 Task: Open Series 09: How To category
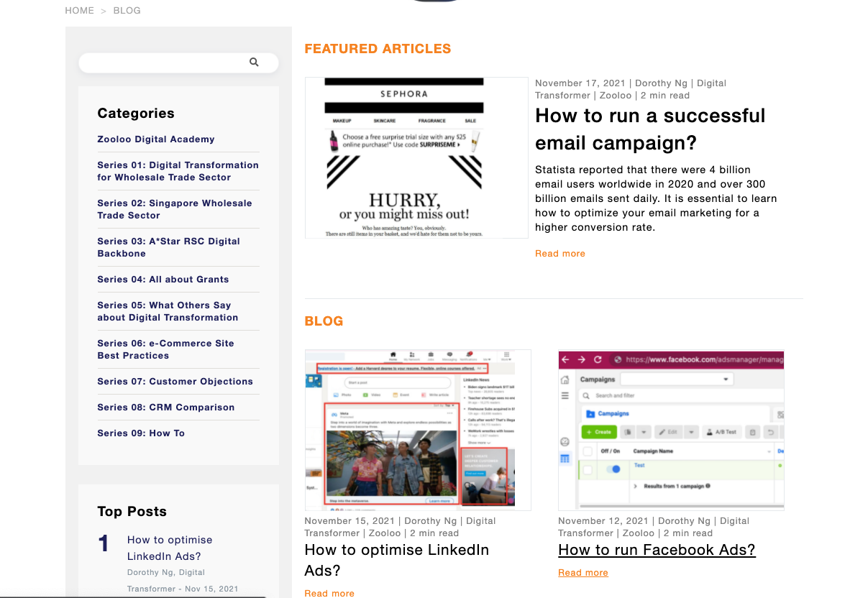(x=141, y=433)
